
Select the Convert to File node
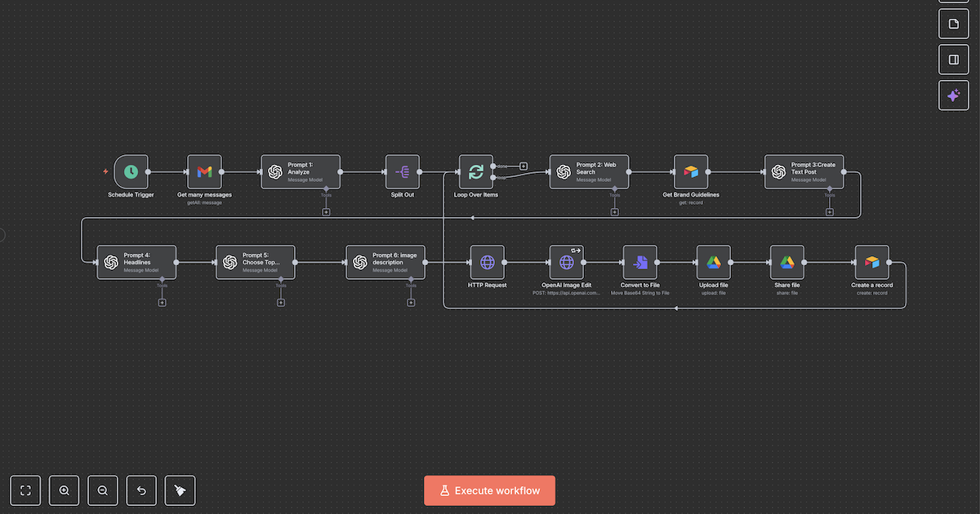click(640, 263)
